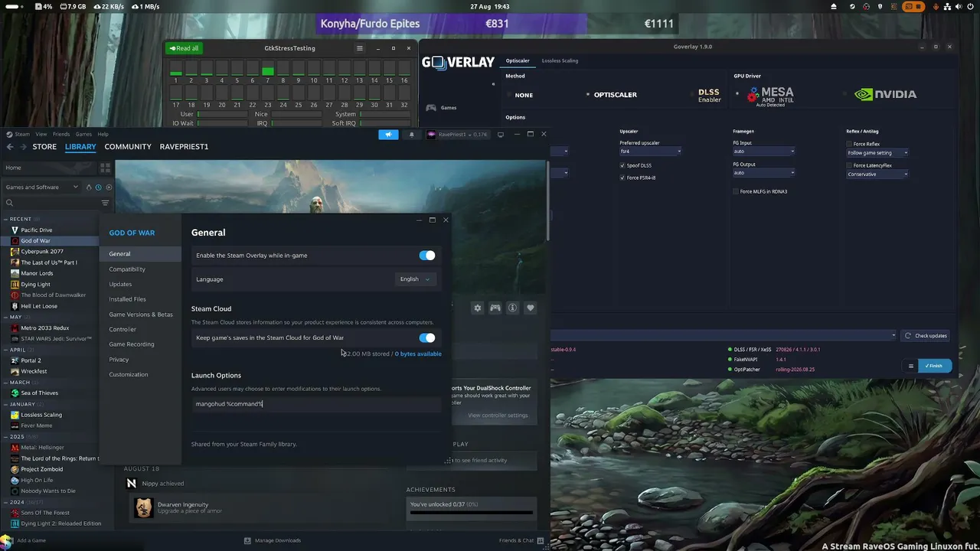Click the Finish button in Goverlay
The height and width of the screenshot is (551, 980).
933,366
